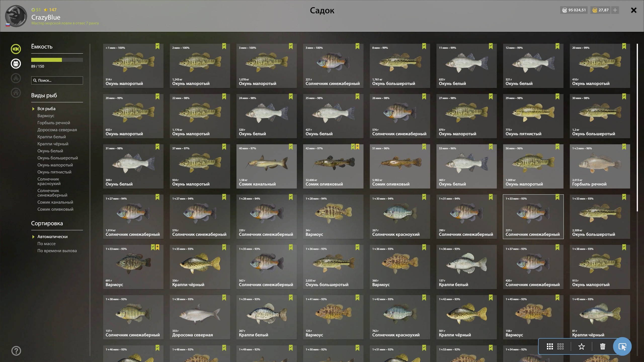Switch to small grid view icon
The image size is (644, 362).
[560, 347]
